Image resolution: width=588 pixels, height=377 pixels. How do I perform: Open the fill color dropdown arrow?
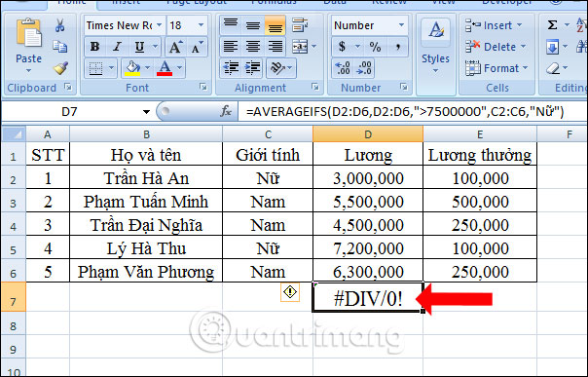pyautogui.click(x=147, y=68)
